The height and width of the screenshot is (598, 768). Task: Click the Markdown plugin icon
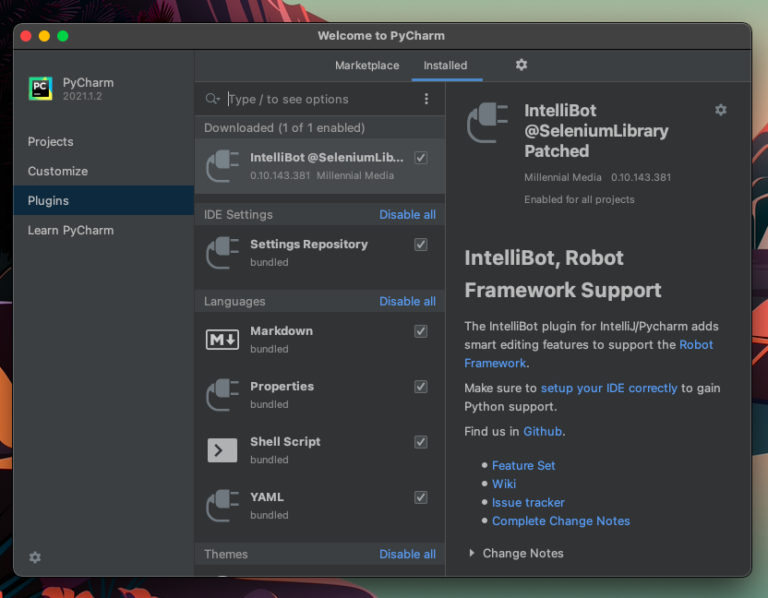tap(223, 339)
